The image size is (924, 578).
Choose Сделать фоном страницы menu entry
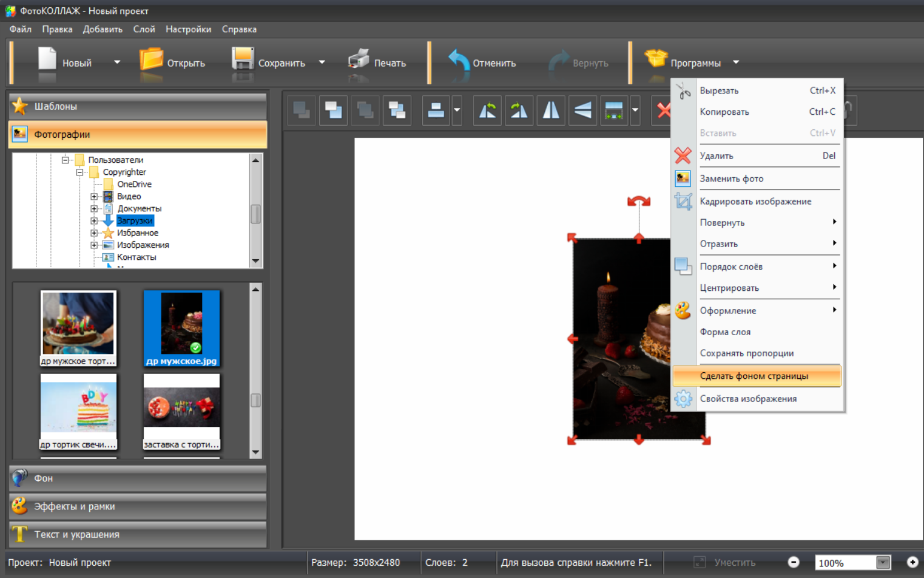click(x=754, y=376)
